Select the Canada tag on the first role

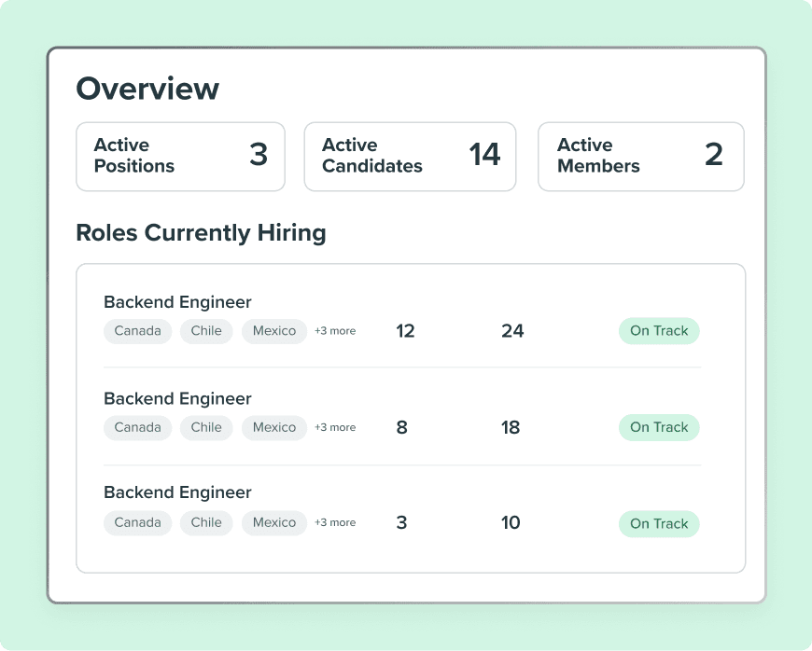coord(137,330)
